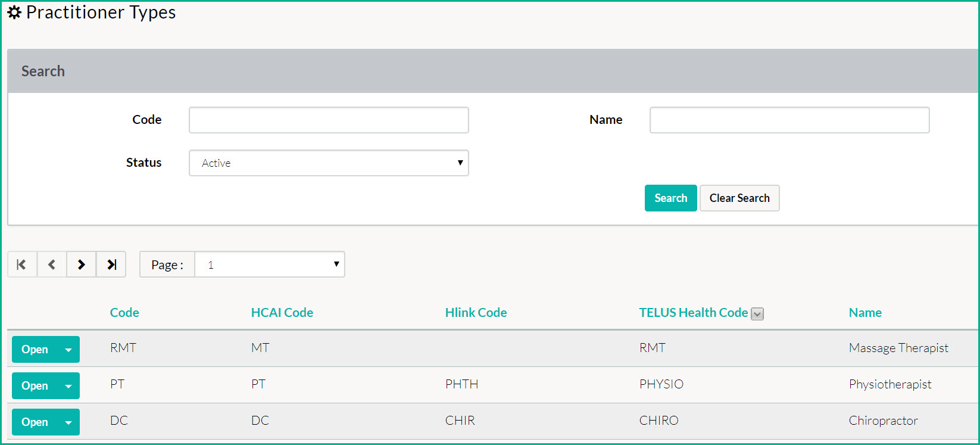
Task: Select the CHIRO TELUS code cell
Action: pyautogui.click(x=659, y=421)
